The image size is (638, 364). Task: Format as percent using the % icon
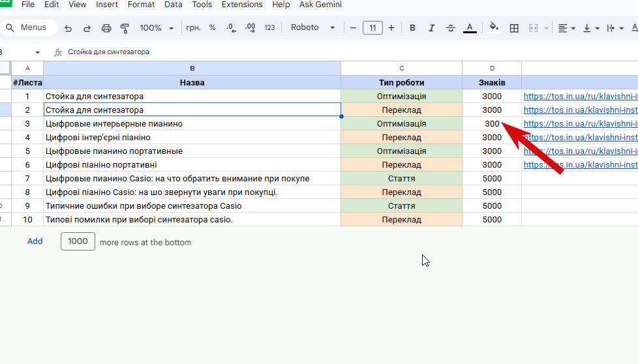(212, 28)
